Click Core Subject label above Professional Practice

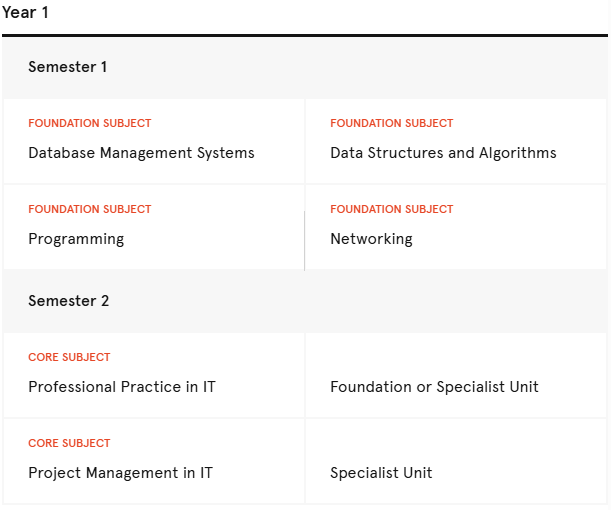69,357
